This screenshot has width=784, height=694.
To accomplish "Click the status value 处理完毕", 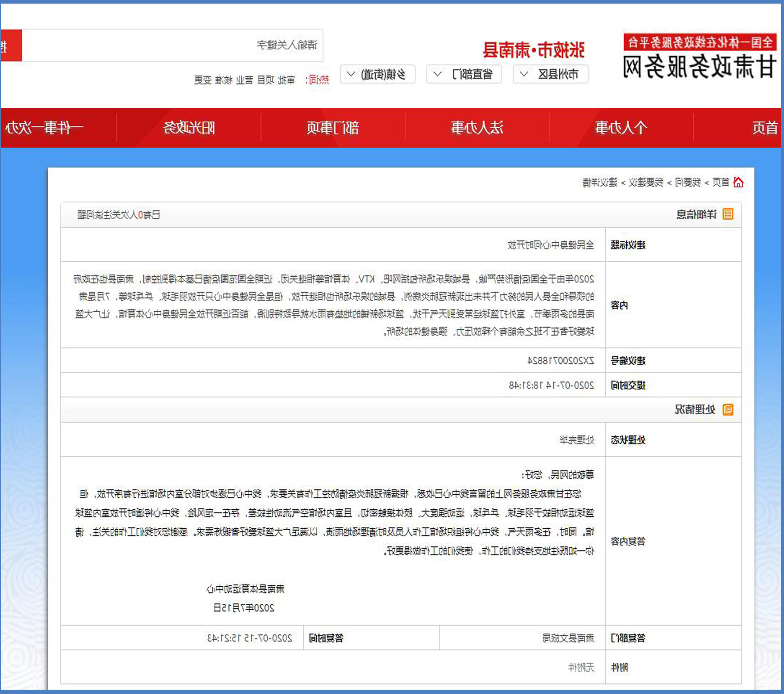I will [577, 440].
